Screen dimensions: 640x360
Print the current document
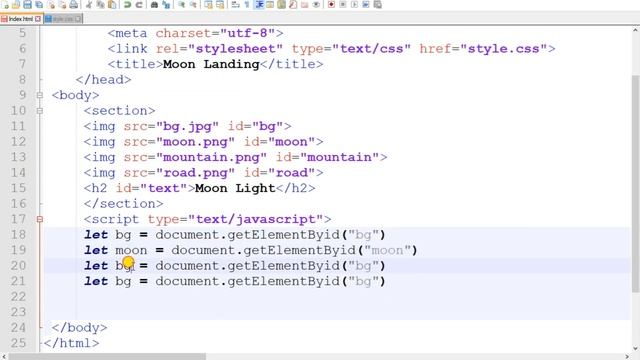[73, 5]
